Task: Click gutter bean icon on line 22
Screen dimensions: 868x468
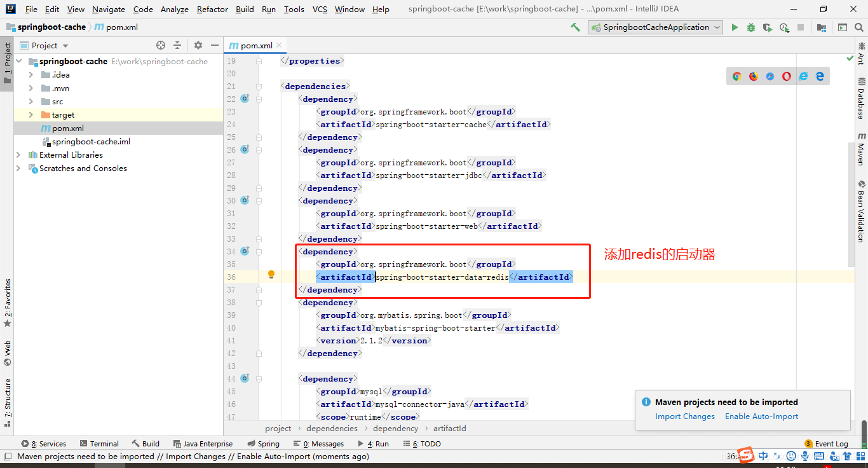Action: (245, 99)
